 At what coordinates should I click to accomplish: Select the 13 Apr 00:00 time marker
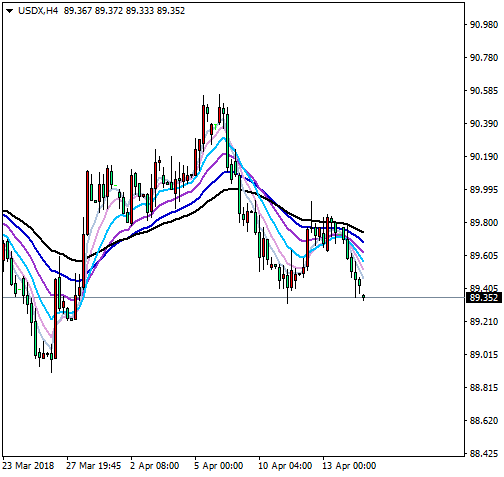click(x=349, y=466)
